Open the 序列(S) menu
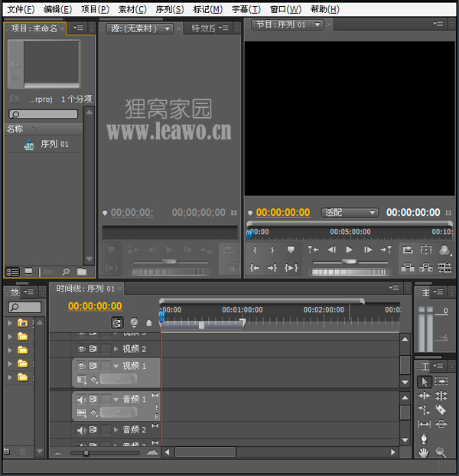The height and width of the screenshot is (476, 459). (x=170, y=9)
